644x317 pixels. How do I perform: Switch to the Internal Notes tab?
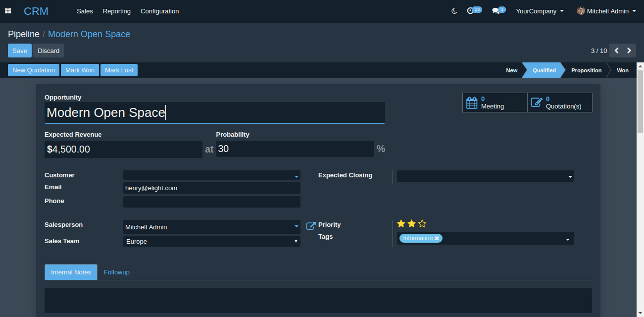71,272
